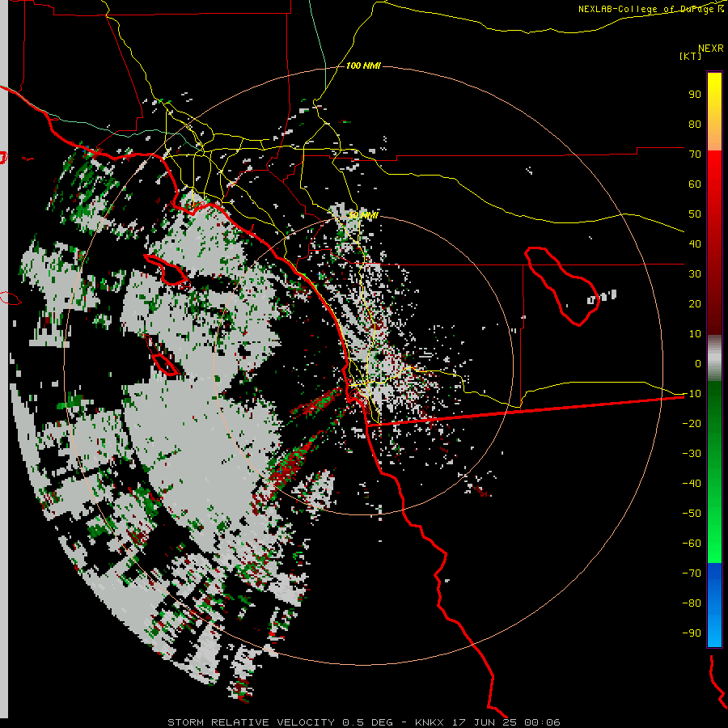Click the -10 value on velocity scale
Screen dimensions: 728x728
[692, 394]
